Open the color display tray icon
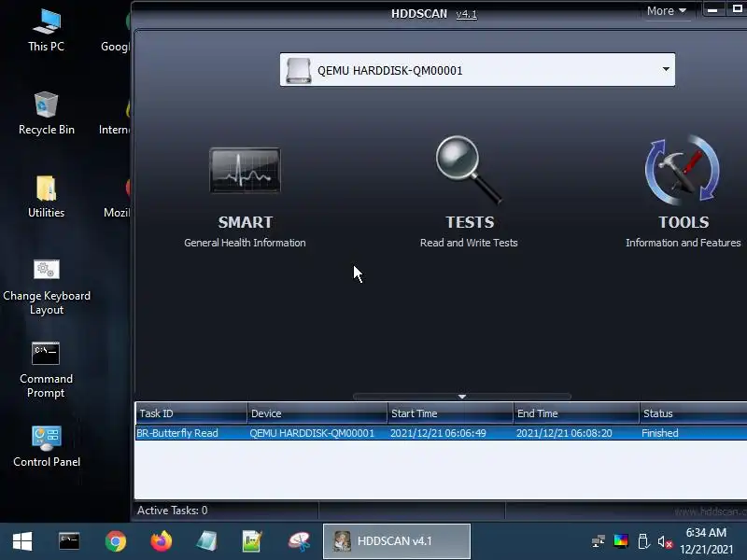The height and width of the screenshot is (560, 747). point(621,541)
